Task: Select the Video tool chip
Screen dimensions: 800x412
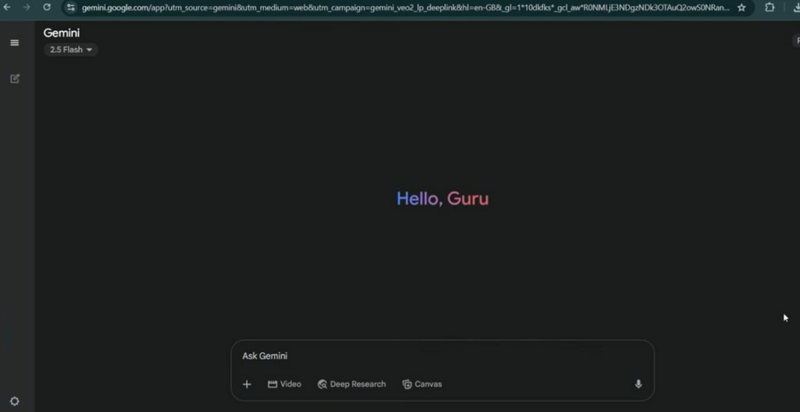Action: point(284,384)
